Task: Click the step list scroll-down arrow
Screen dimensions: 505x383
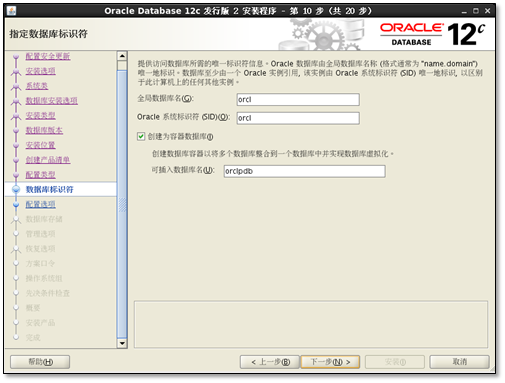Action: 122,343
